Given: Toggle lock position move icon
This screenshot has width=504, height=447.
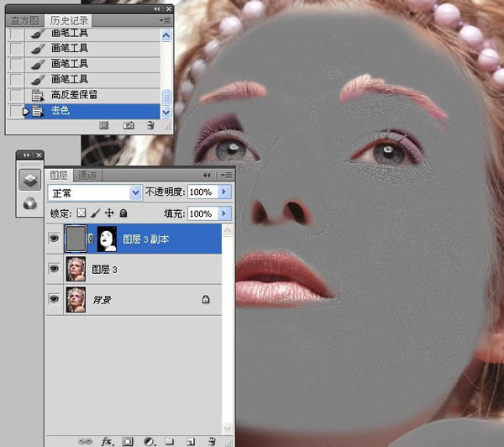Looking at the screenshot, I should tap(109, 213).
